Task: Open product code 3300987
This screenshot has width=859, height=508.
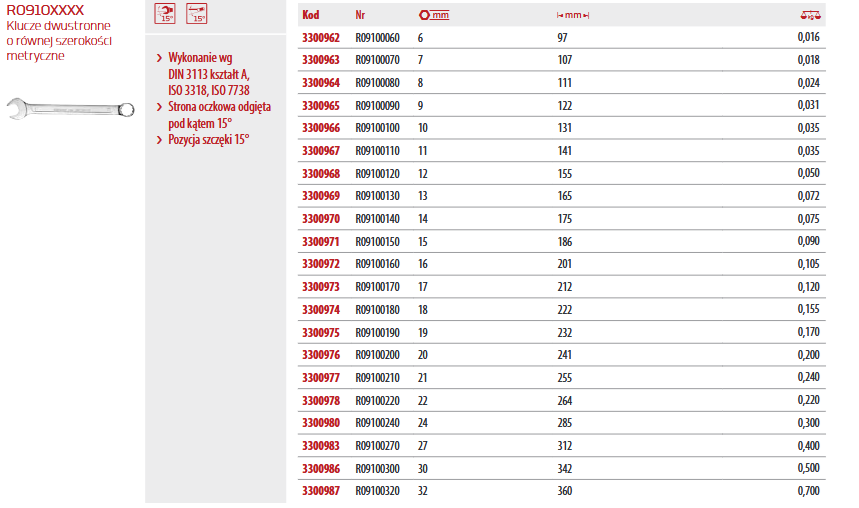Action: 321,491
